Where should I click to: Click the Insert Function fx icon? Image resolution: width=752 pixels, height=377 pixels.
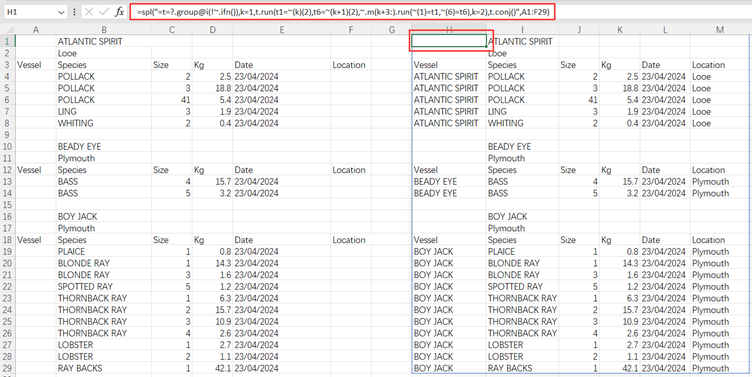pyautogui.click(x=119, y=12)
